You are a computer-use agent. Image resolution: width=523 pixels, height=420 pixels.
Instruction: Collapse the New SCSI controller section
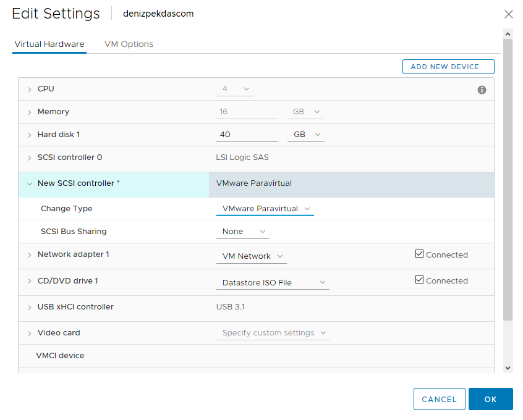[29, 183]
